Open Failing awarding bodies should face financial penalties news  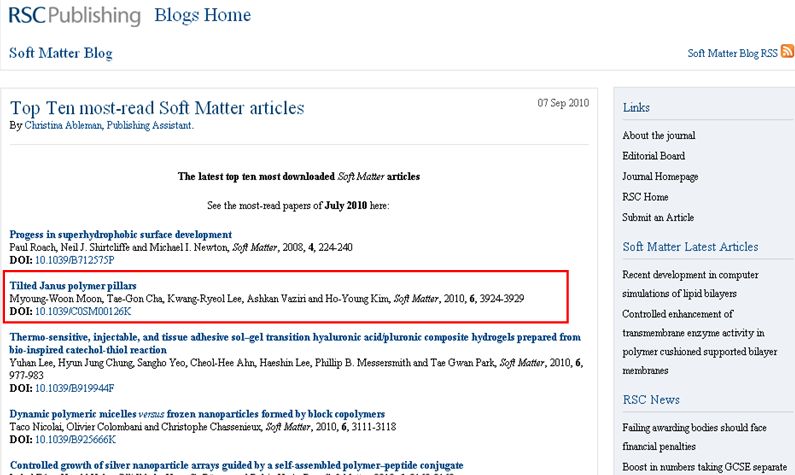[x=694, y=437]
